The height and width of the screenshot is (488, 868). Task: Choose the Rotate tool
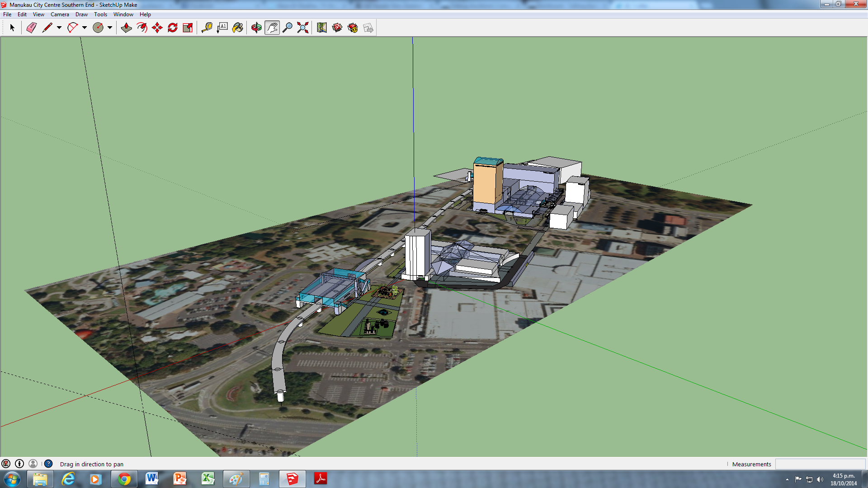pos(173,28)
